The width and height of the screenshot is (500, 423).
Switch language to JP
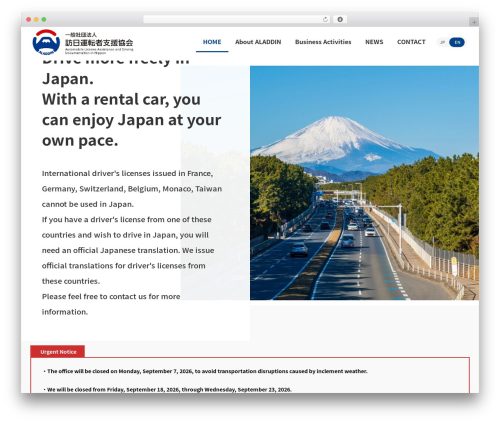coord(442,42)
